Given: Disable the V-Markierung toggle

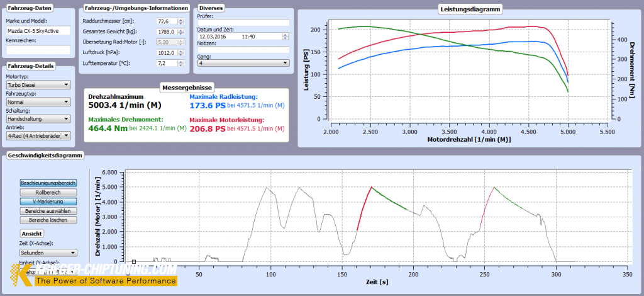Looking at the screenshot, I should [48, 202].
